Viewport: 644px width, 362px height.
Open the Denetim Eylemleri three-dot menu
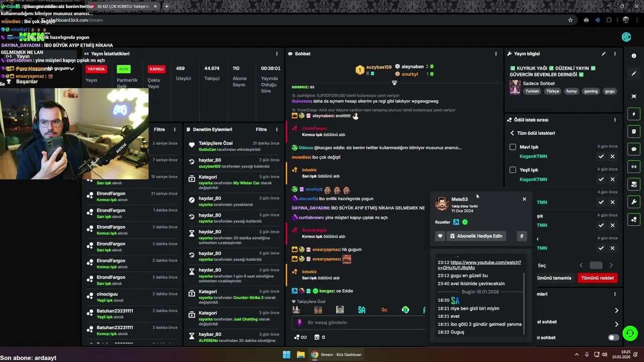pyautogui.click(x=277, y=129)
